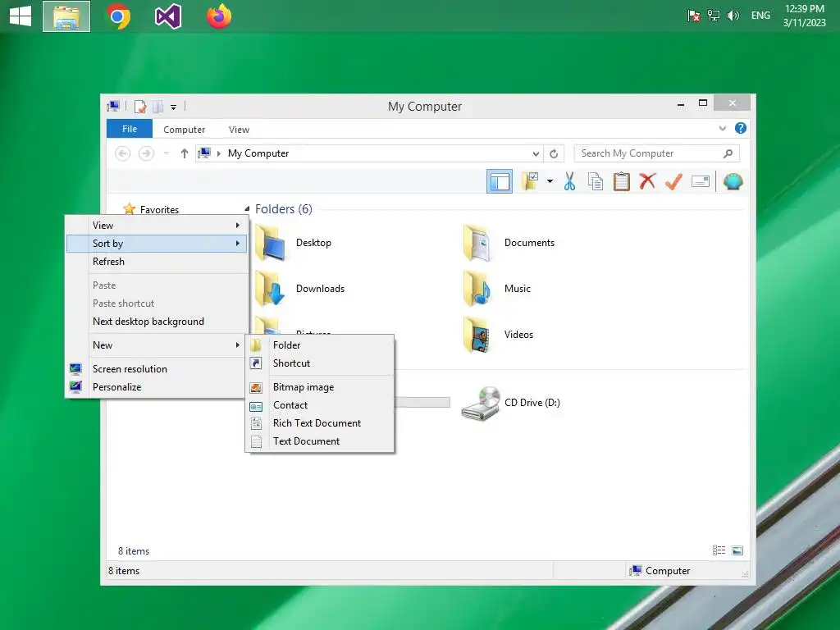Viewport: 840px width, 630px height.
Task: Create a new Shortcut from submenu
Action: coord(320,363)
